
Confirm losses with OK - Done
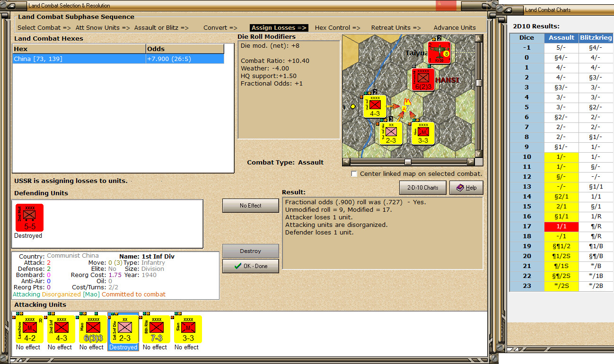[x=251, y=266]
